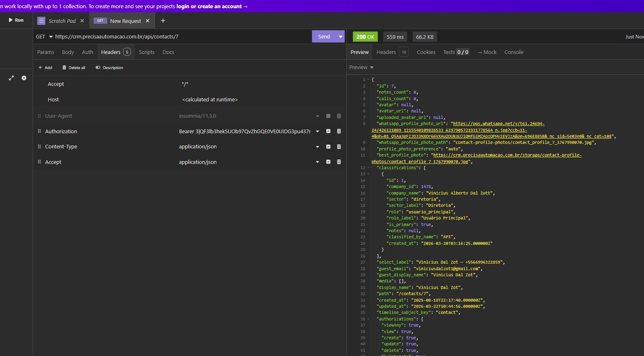Screen dimensions: 644x356
Task: Open the Preview mode dropdown
Action: (x=361, y=67)
